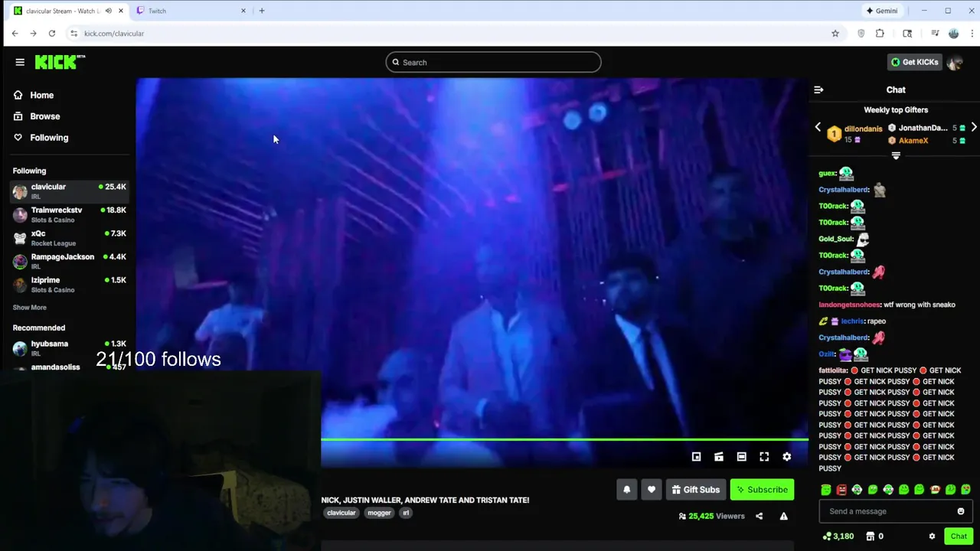This screenshot has height=551, width=980.
Task: Open RampageJackson channel in the sidebar
Action: click(69, 261)
